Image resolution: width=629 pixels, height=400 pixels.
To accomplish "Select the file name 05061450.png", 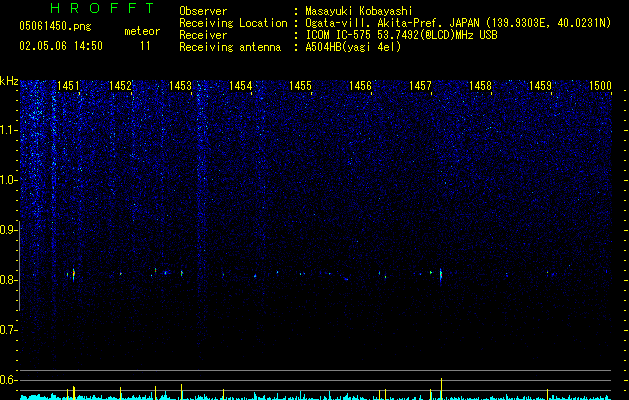I will [55, 26].
